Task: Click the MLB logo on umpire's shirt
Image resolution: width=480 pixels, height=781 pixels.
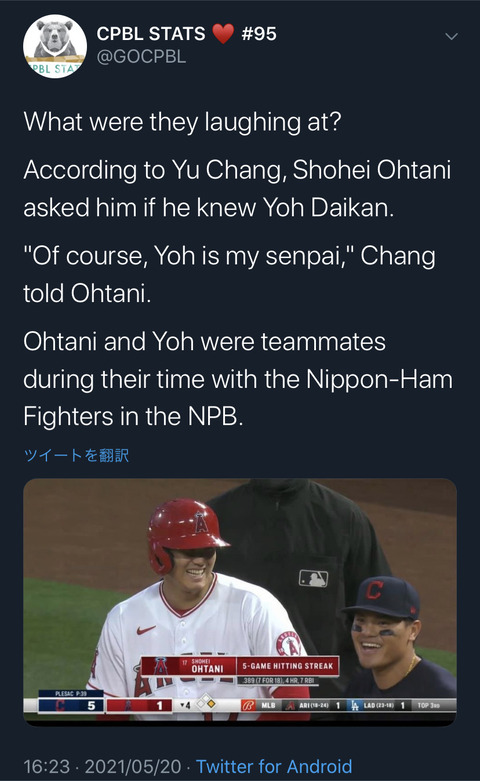Action: tap(313, 578)
